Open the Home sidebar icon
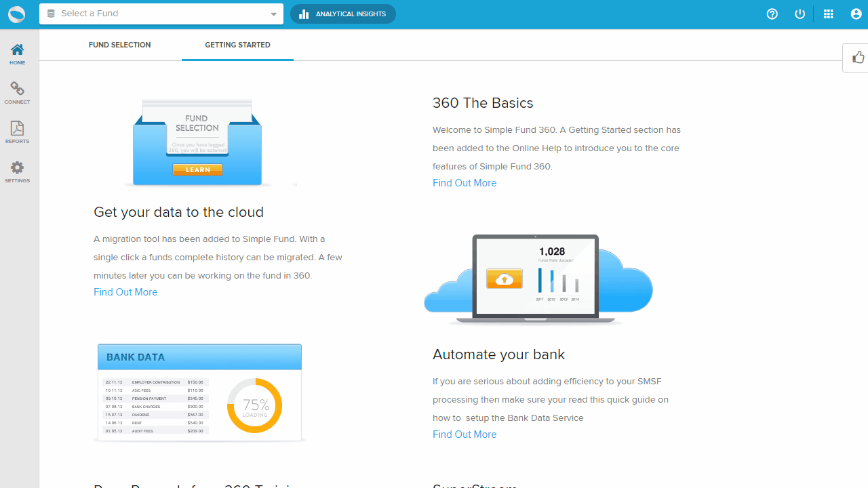The height and width of the screenshot is (488, 868). pos(17,54)
